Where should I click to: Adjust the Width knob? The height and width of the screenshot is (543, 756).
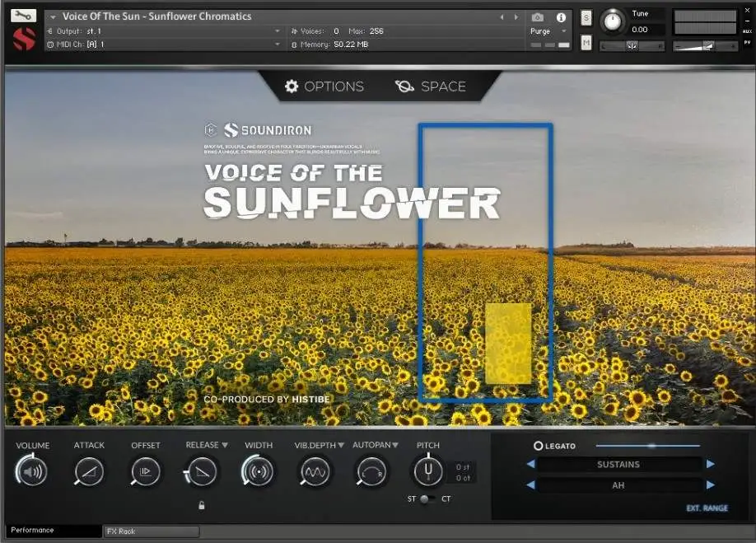[x=259, y=471]
